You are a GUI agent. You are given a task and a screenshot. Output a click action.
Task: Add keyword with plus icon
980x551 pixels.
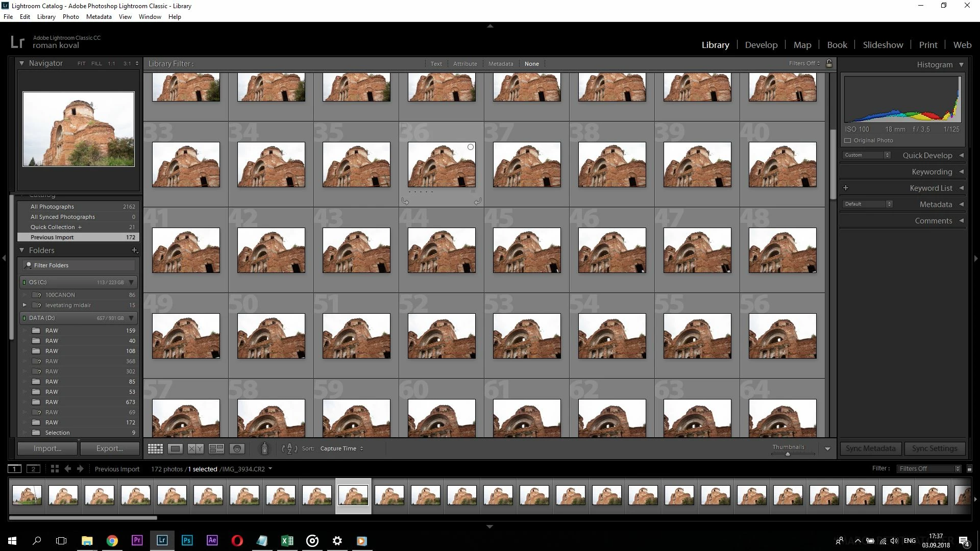(846, 188)
